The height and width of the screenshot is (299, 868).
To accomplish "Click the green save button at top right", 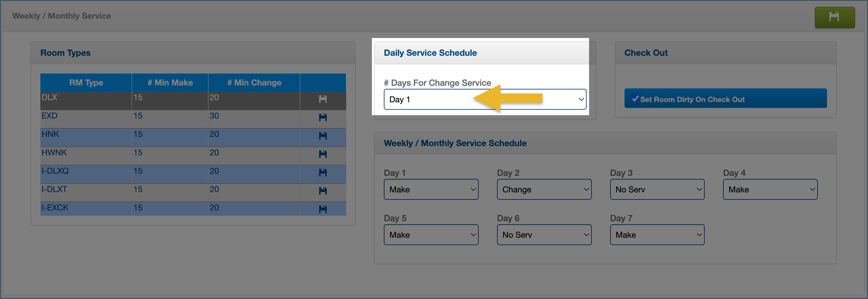I will pyautogui.click(x=834, y=17).
